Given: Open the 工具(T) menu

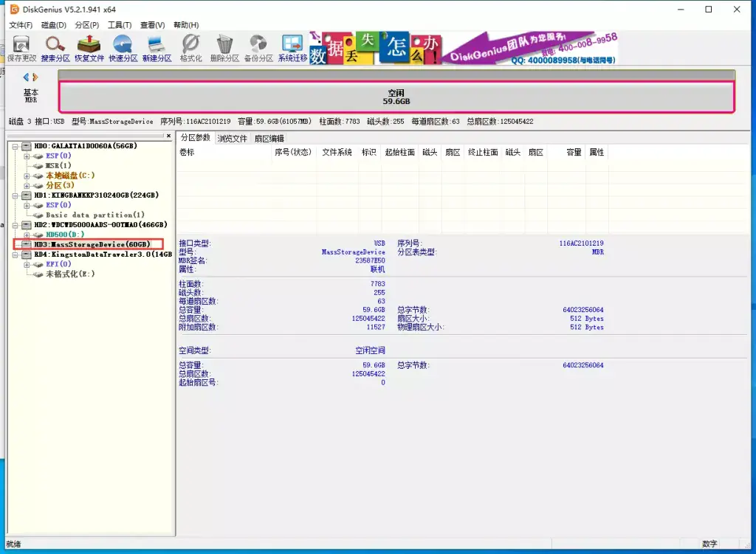Looking at the screenshot, I should tap(120, 25).
